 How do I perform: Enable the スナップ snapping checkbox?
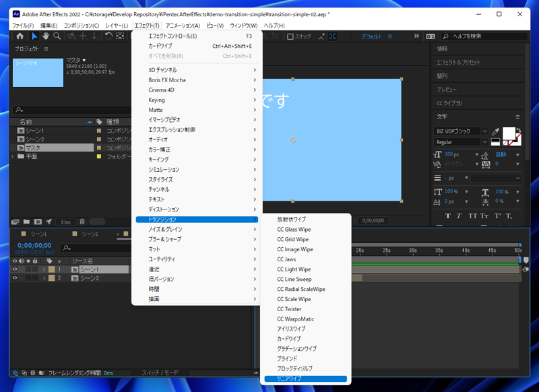point(290,36)
